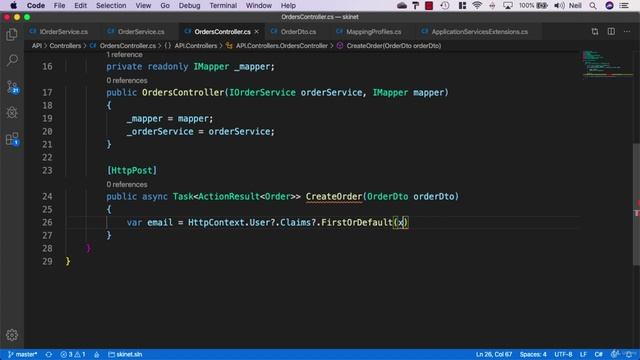Open the Terminal menu
Image resolution: width=640 pixels, height=360 pixels.
pos(223,6)
